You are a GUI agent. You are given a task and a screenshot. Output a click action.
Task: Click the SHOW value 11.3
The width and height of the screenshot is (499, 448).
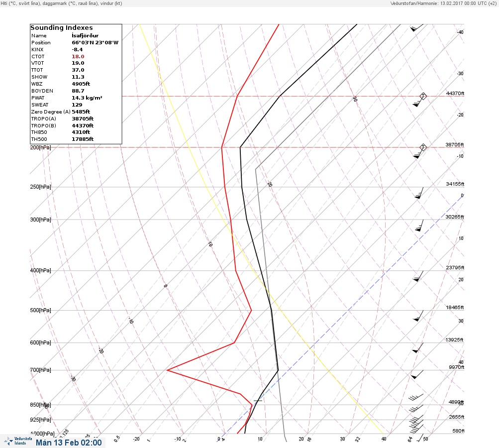[78, 77]
